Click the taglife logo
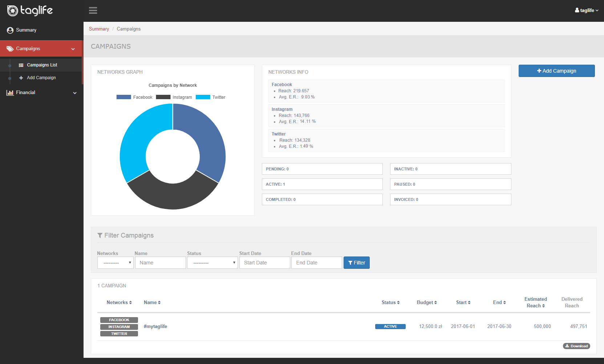604x364 pixels. click(x=30, y=11)
